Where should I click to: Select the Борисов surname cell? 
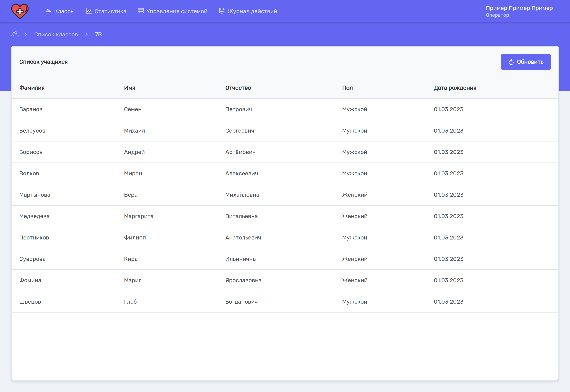(31, 152)
